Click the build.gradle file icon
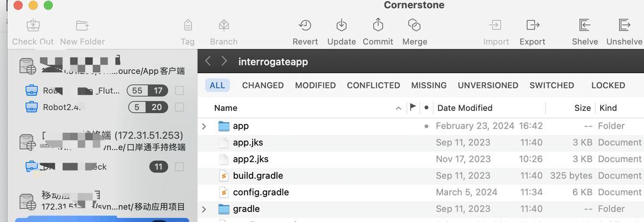 click(x=224, y=175)
